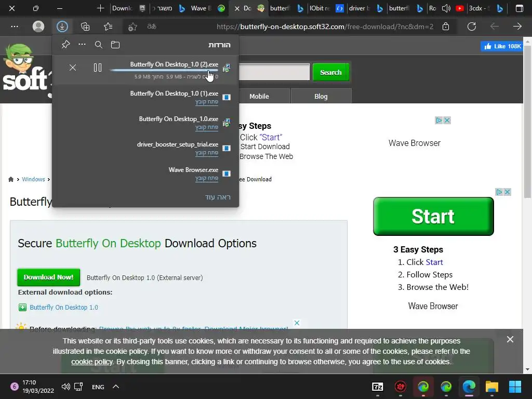
Task: Open the Edge profile avatar
Action: [x=38, y=26]
